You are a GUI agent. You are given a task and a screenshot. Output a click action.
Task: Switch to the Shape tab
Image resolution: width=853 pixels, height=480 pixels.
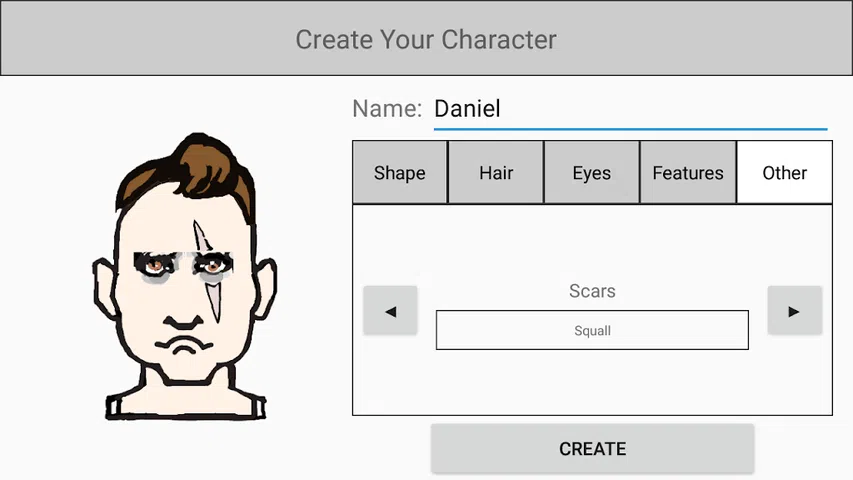(x=399, y=173)
